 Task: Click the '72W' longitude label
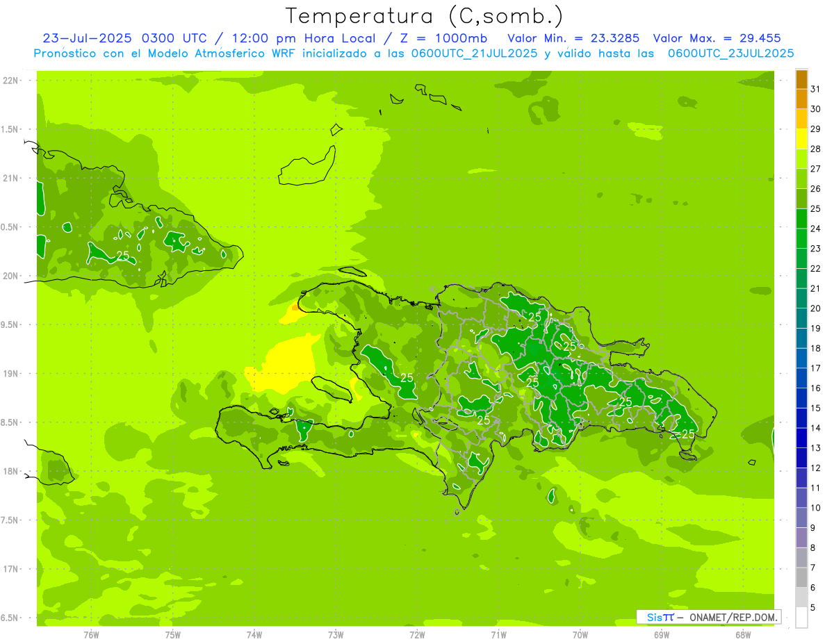click(417, 635)
